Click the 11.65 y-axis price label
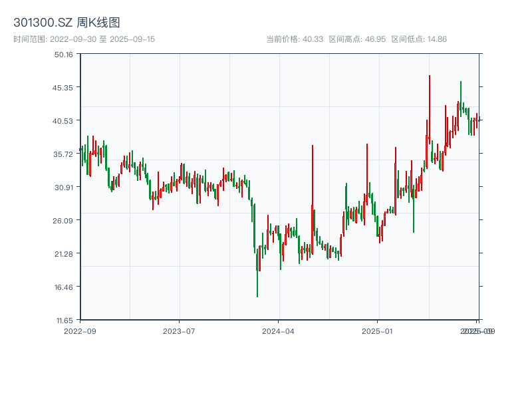The height and width of the screenshot is (399, 532). (x=64, y=320)
